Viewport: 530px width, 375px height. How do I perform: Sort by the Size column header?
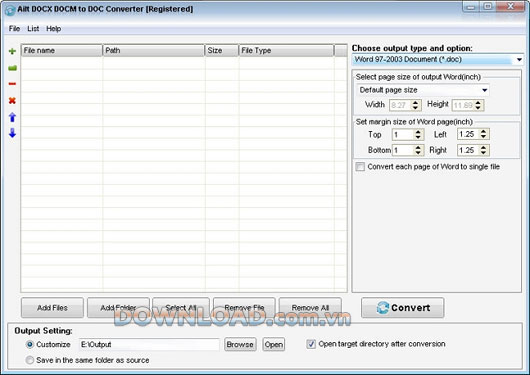tap(222, 50)
